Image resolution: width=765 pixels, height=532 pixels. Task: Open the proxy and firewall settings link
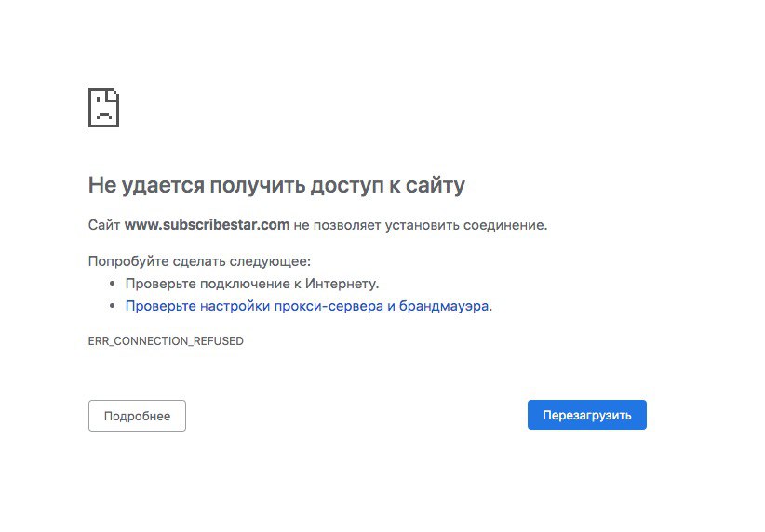tap(309, 306)
